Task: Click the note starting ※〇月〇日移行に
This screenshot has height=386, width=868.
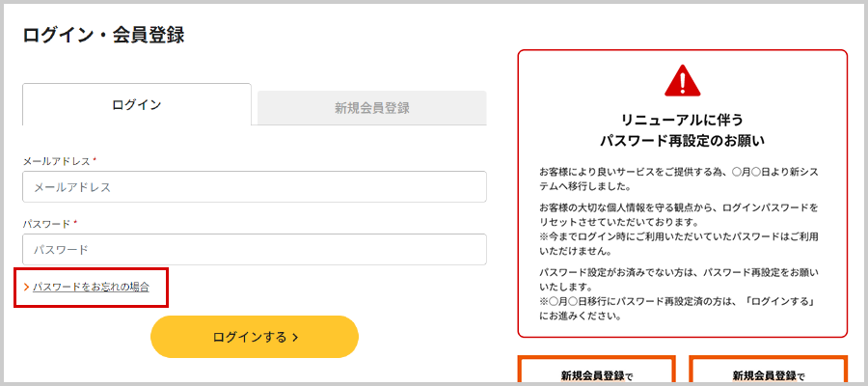Action: (x=679, y=310)
